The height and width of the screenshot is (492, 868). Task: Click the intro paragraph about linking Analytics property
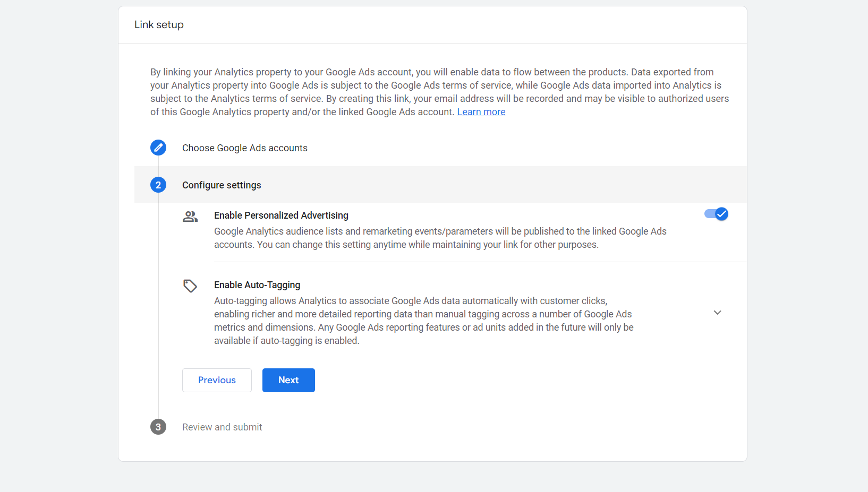440,92
